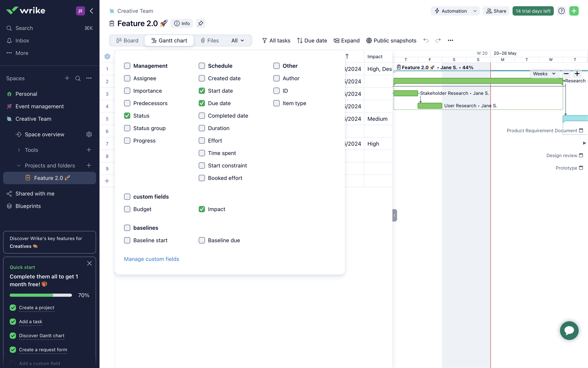Open more Gantt toolbar options
Screen dimensions: 588x368
[450, 40]
